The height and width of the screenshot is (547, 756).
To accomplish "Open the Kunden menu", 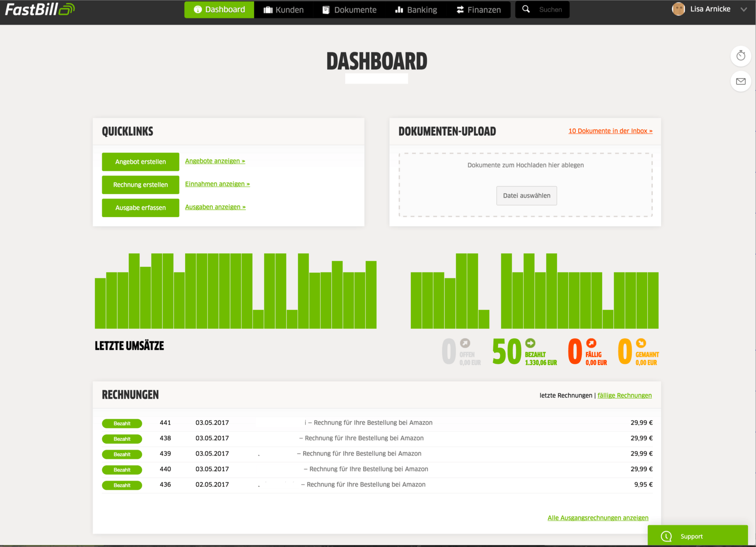I will click(283, 10).
